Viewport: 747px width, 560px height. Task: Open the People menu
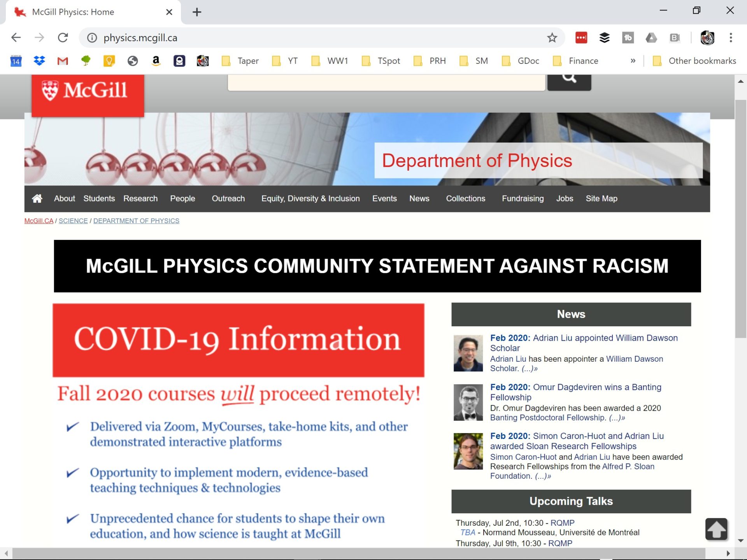pyautogui.click(x=182, y=199)
